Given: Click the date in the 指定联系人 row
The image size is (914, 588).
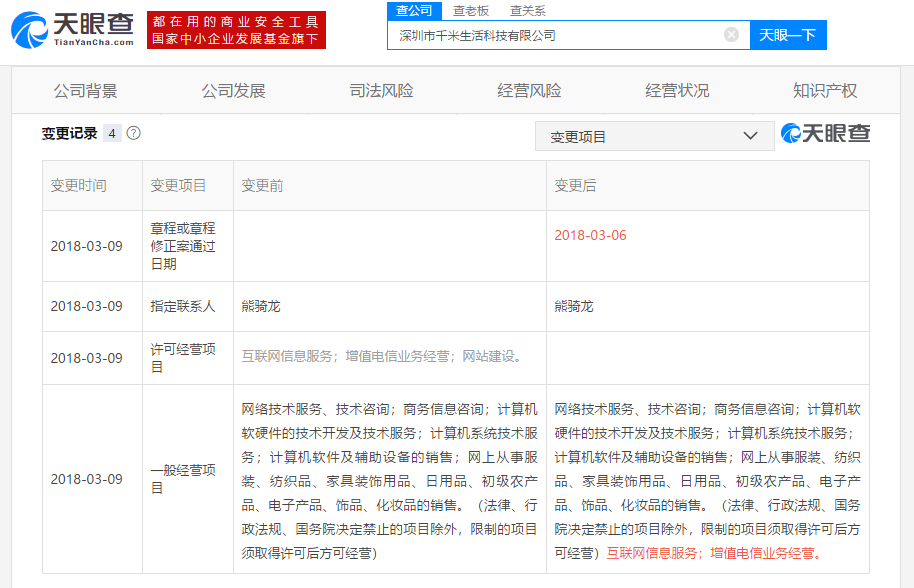Looking at the screenshot, I should (86, 306).
